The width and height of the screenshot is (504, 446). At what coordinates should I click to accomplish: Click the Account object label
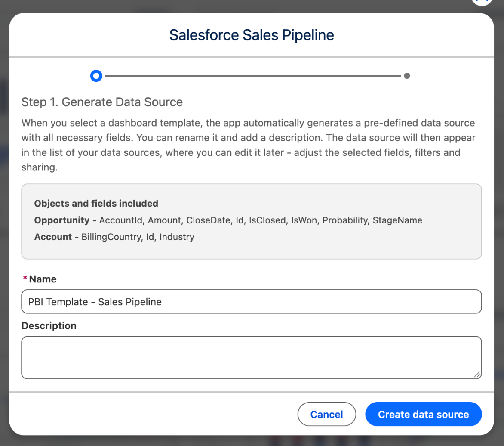point(53,237)
